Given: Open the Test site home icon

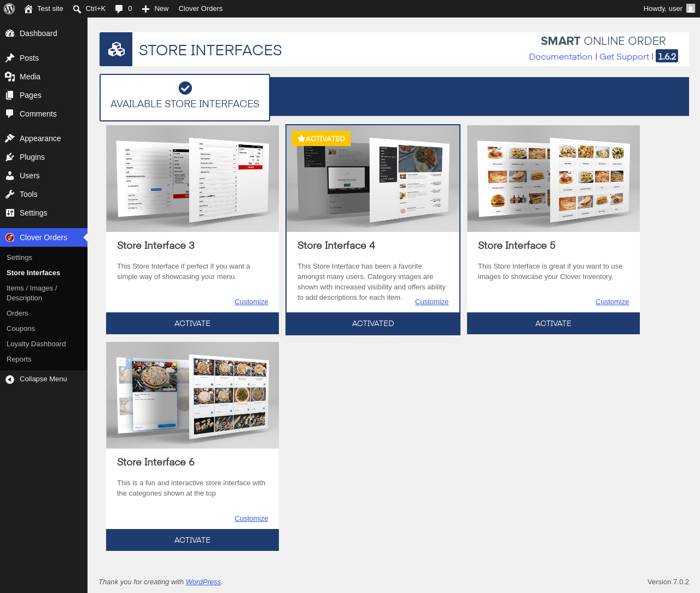Looking at the screenshot, I should tap(28, 9).
